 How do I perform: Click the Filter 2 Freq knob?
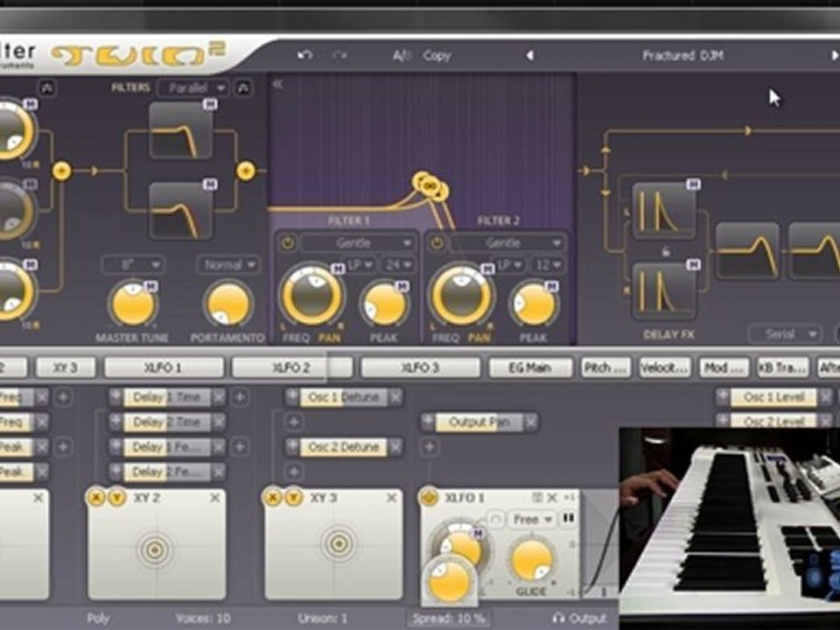(461, 295)
